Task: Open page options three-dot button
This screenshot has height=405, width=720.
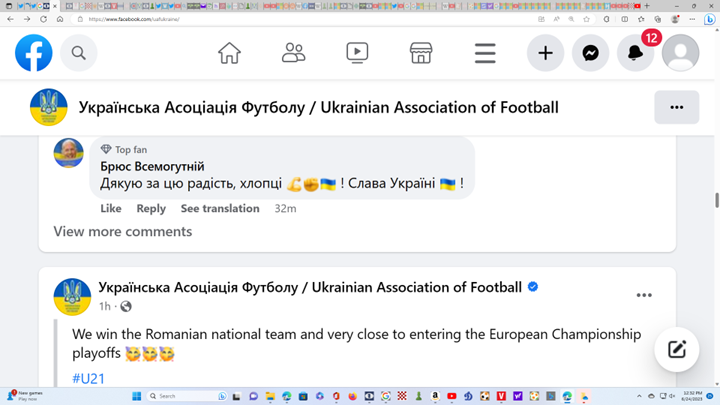Action: pyautogui.click(x=676, y=107)
